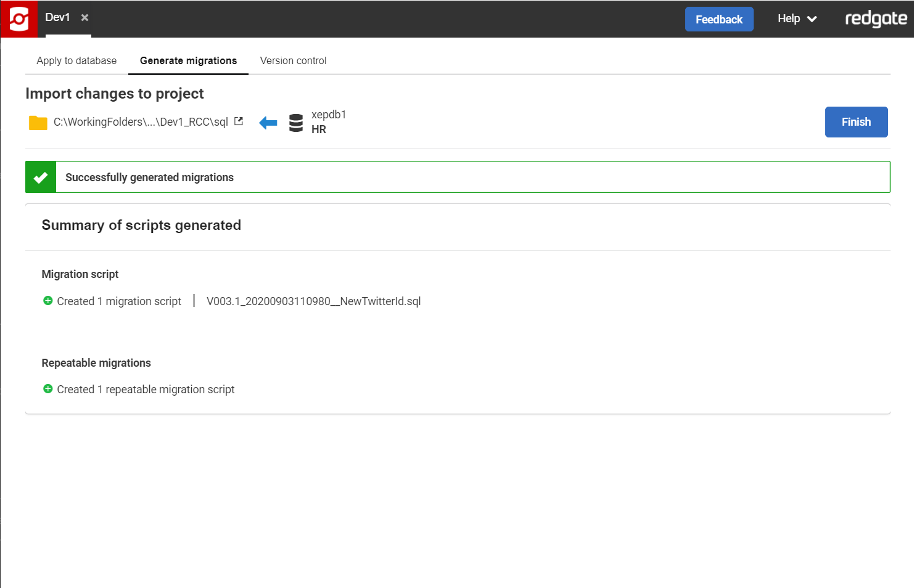Click the V003.1 NewTwitterId.sql file name
914x588 pixels.
313,301
